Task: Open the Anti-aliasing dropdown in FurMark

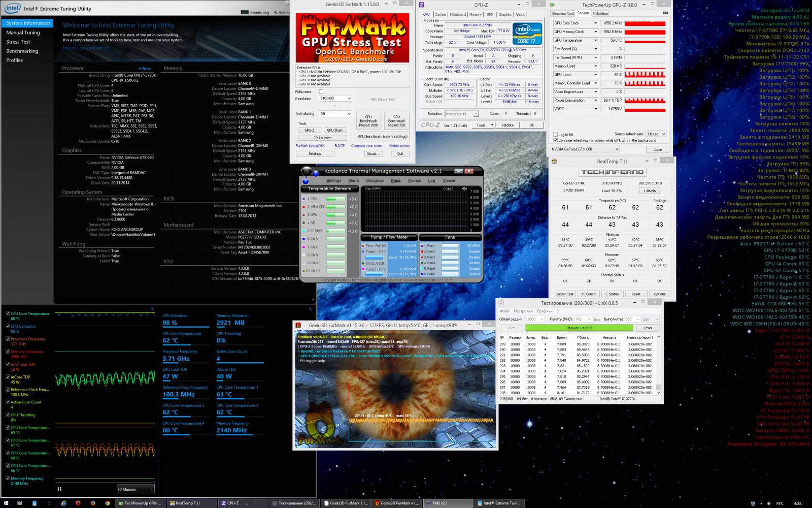Action: click(x=335, y=114)
